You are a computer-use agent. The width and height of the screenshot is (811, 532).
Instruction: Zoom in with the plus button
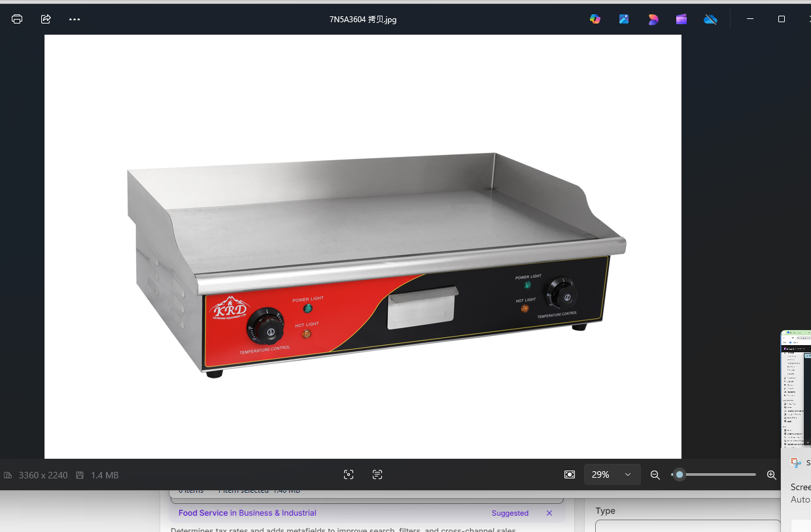(x=771, y=474)
